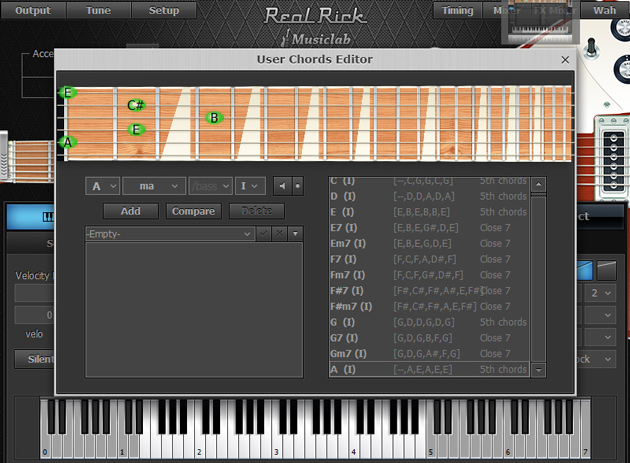The height and width of the screenshot is (463, 630).
Task: Click the dot record button beside speaker
Action: (x=298, y=186)
